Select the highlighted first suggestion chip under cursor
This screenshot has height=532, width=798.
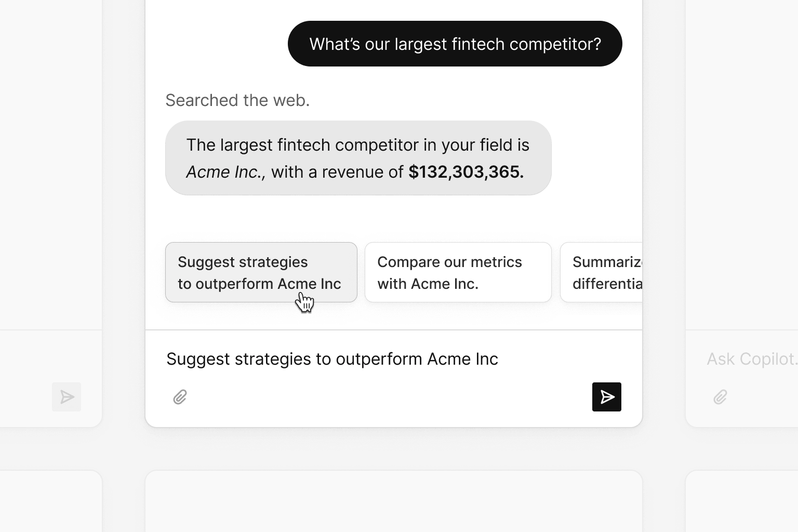point(261,272)
